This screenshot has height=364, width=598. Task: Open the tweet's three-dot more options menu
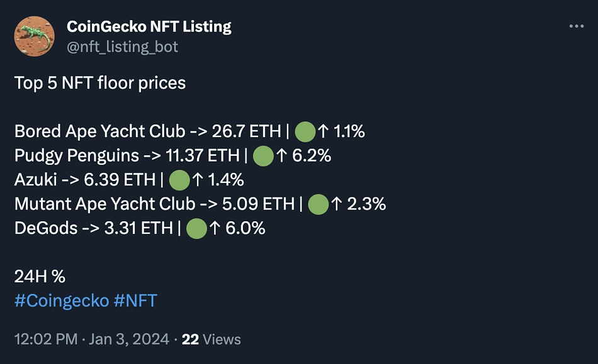tap(576, 26)
